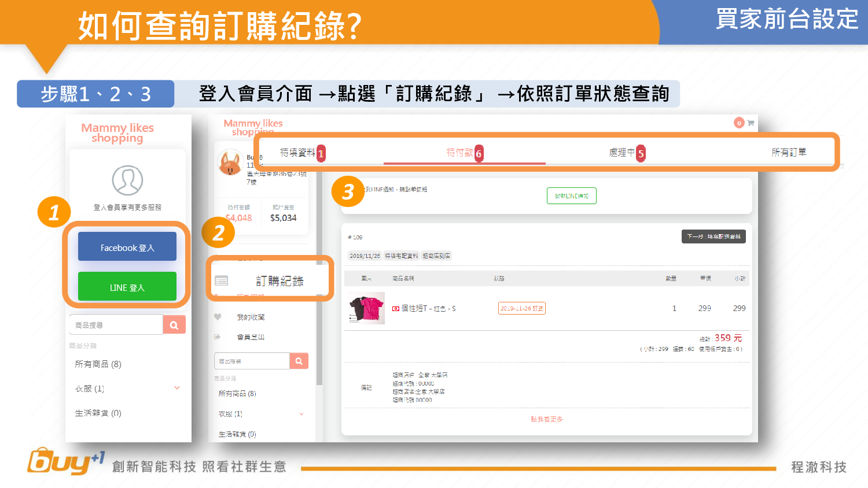Expand 衣服 (1) chevron in member sidebar
868x488 pixels.
coord(301,414)
